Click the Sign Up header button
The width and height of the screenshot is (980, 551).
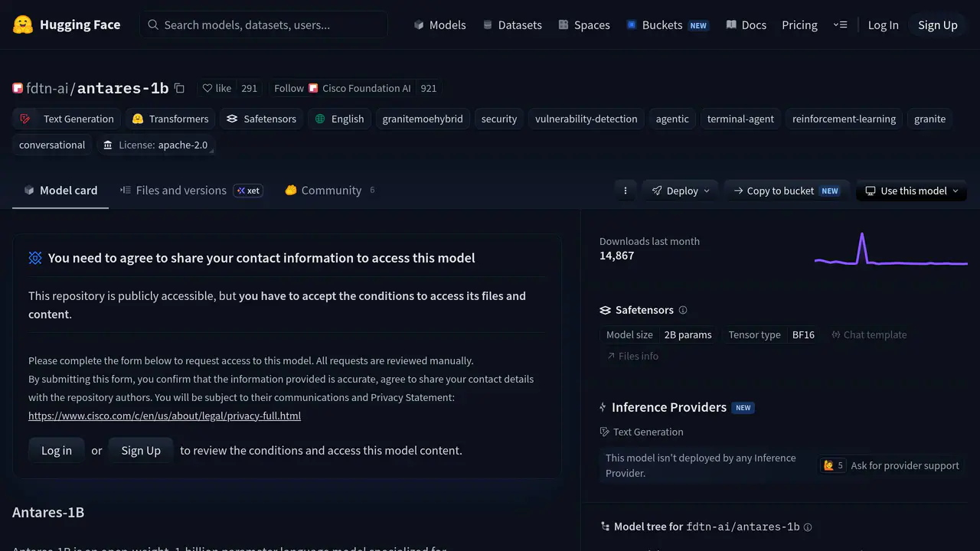[x=938, y=24]
